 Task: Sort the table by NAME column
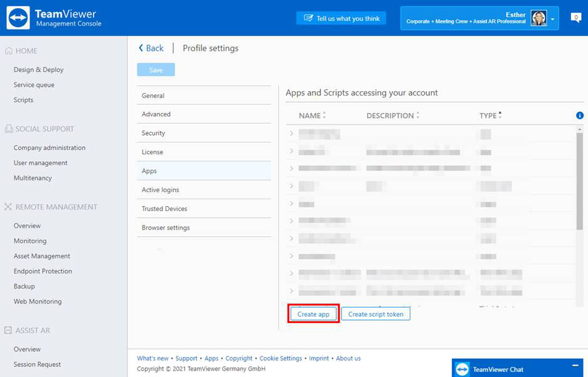click(x=313, y=116)
